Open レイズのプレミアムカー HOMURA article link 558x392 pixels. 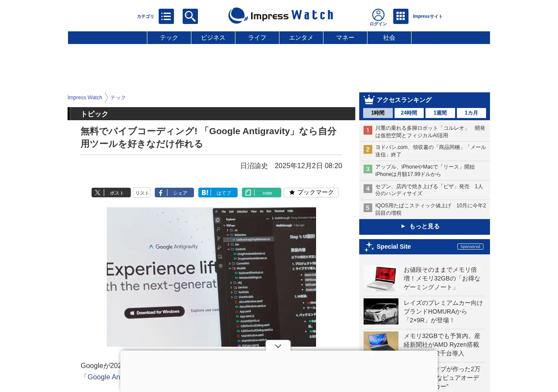pos(443,311)
